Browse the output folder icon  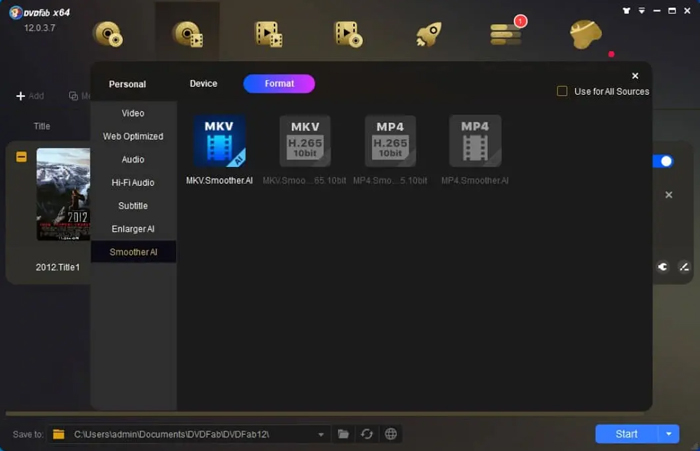coord(343,434)
